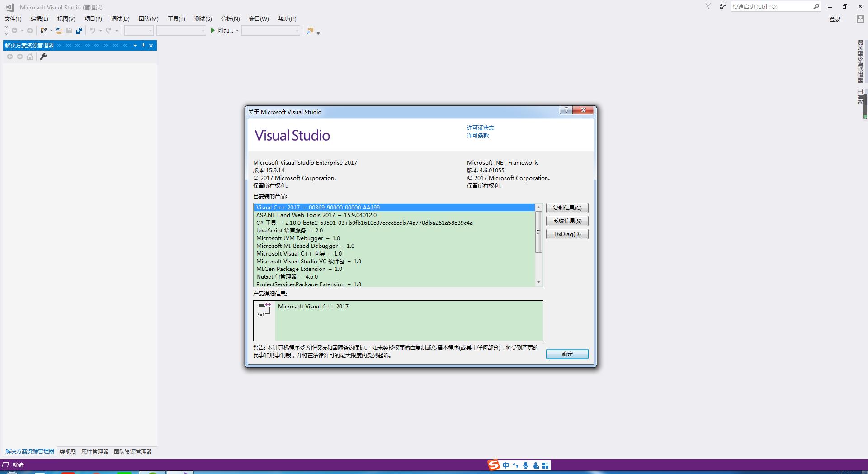The width and height of the screenshot is (868, 474).
Task: Click the 复制信息(C) button
Action: (x=567, y=208)
